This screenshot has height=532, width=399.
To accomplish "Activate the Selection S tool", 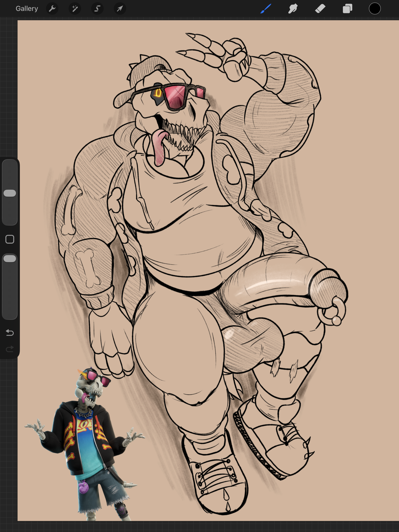I will 97,9.
